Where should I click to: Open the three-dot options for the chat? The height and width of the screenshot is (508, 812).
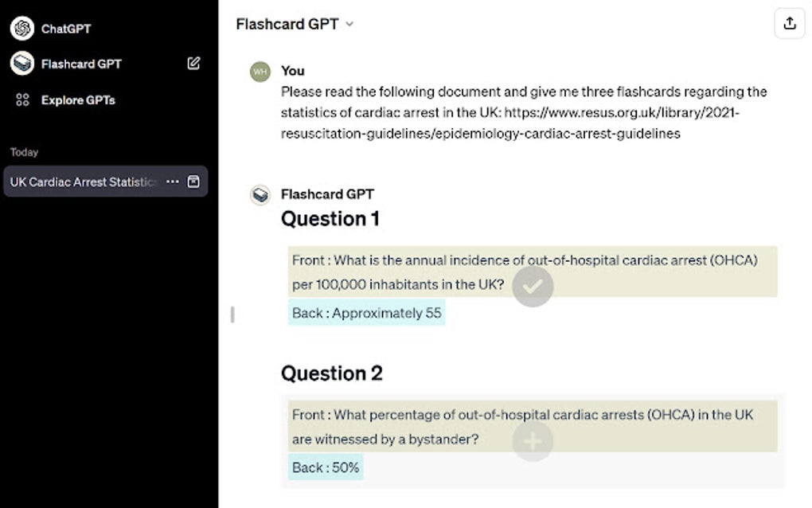(x=172, y=182)
